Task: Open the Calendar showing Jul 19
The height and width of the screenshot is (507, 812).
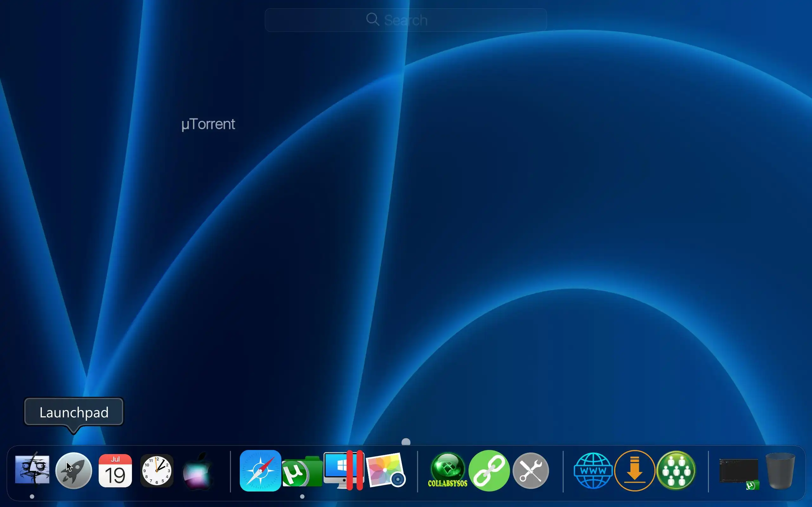Action: point(115,471)
